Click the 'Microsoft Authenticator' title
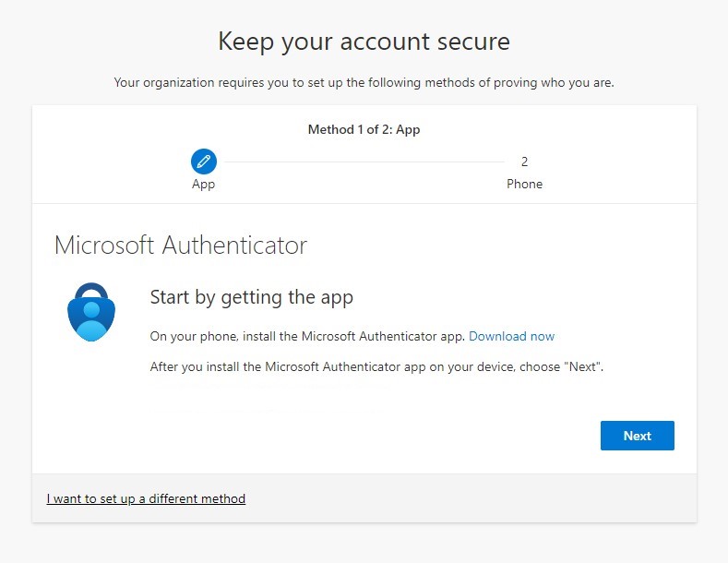Viewport: 728px width, 563px height. 181,245
